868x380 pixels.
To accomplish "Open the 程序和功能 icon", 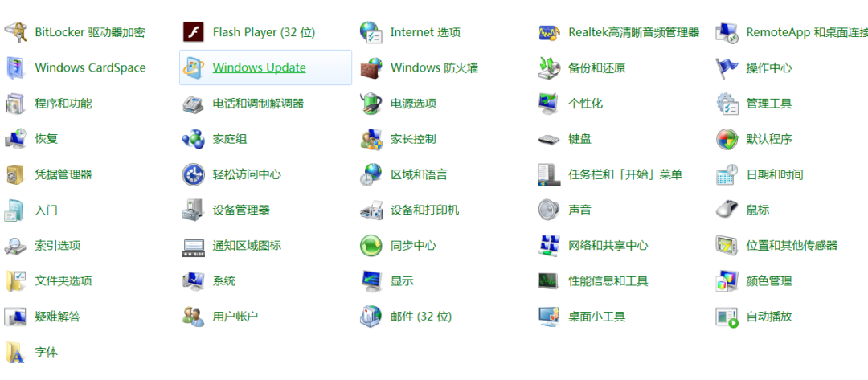I will click(x=15, y=104).
